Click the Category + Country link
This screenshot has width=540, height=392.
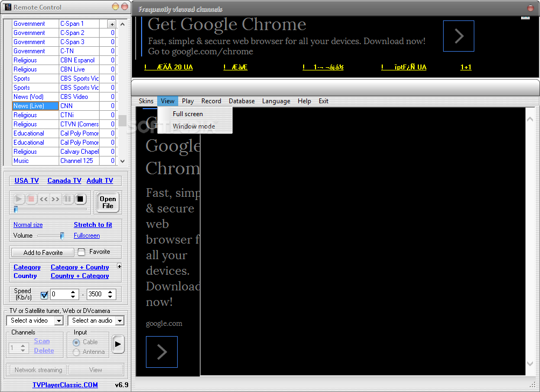[80, 267]
